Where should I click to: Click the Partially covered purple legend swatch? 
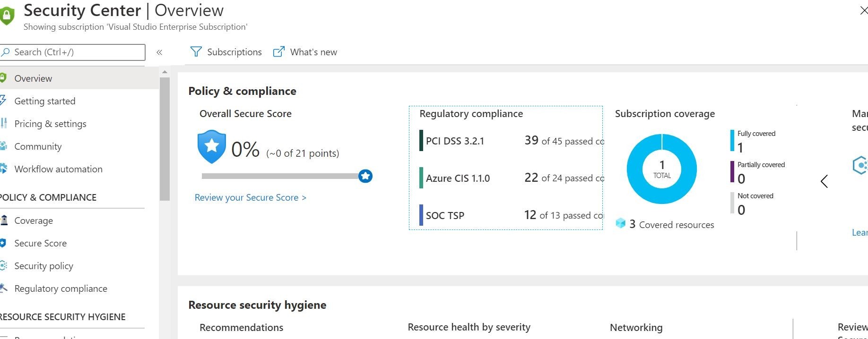(732, 172)
